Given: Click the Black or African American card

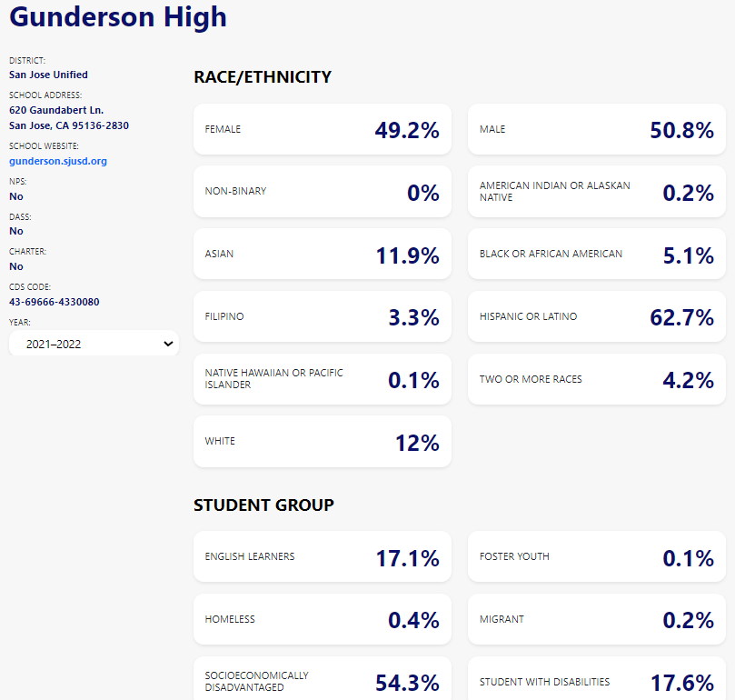Looking at the screenshot, I should click(x=596, y=255).
